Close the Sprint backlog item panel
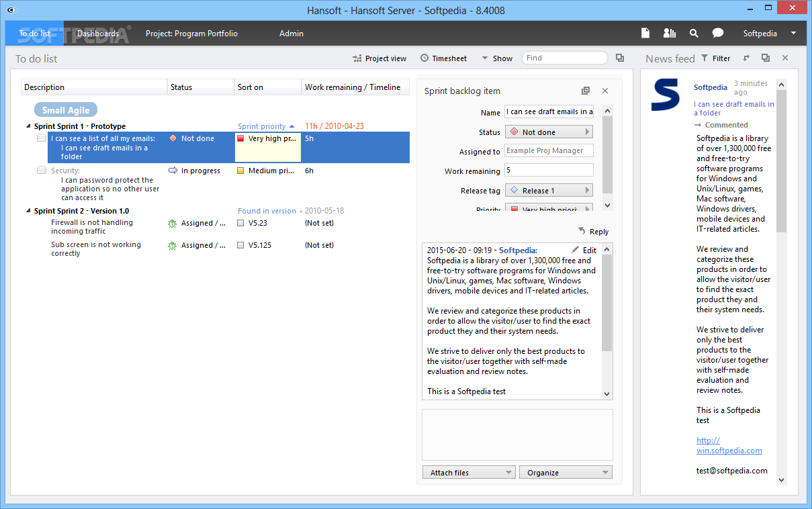The height and width of the screenshot is (509, 812). [604, 91]
